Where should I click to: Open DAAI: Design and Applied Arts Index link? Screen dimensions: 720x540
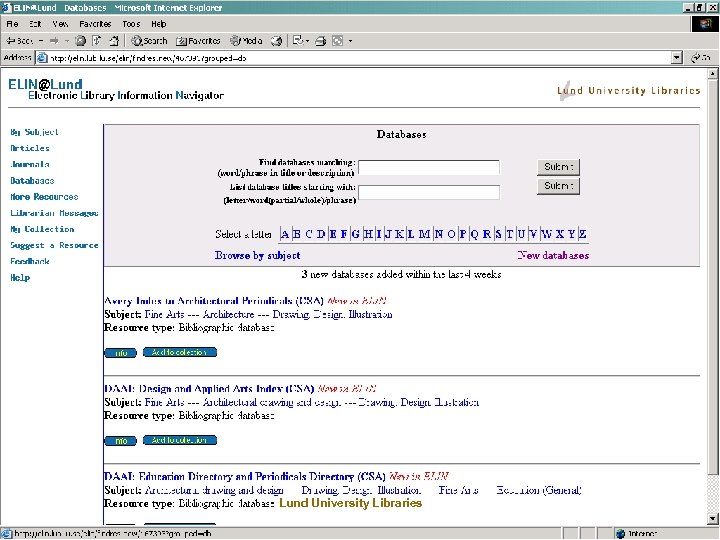coord(209,388)
